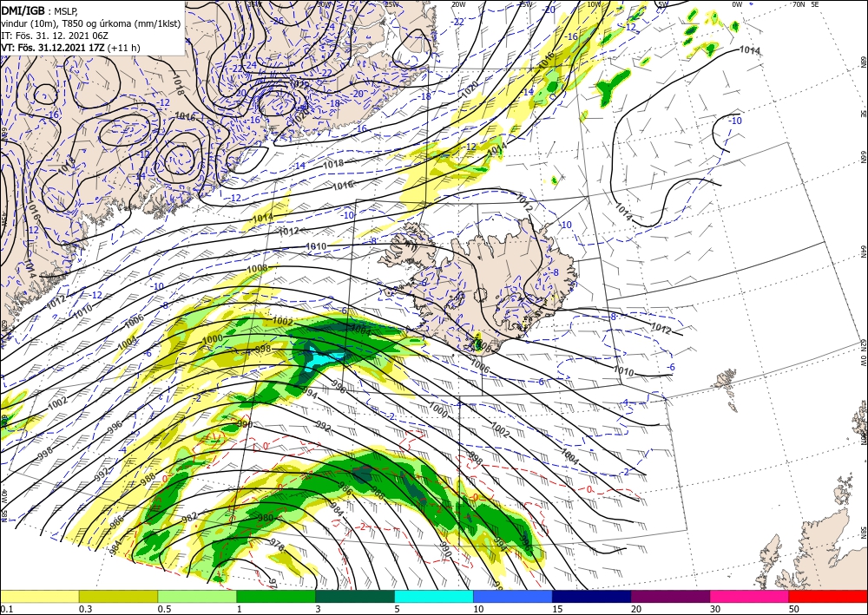
Task: Click the 70N latitude label
Action: click(x=798, y=3)
